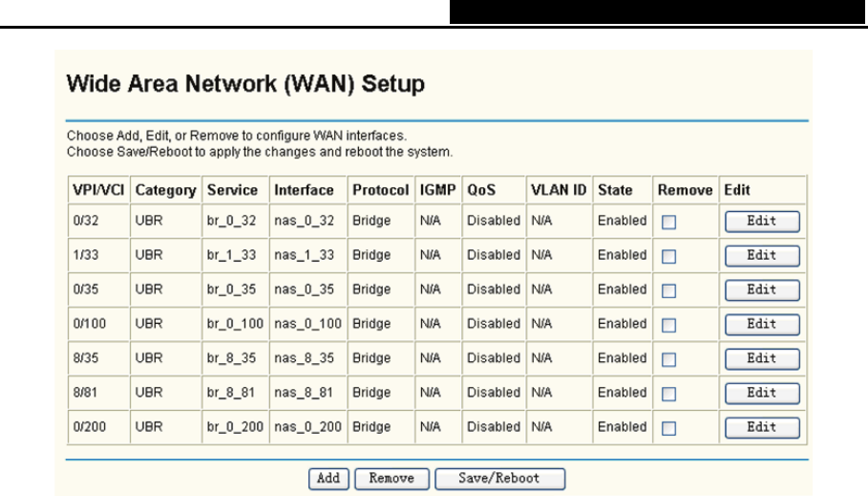Toggle Remove checkbox on 8/81 row
868x496 pixels.
[x=668, y=394]
